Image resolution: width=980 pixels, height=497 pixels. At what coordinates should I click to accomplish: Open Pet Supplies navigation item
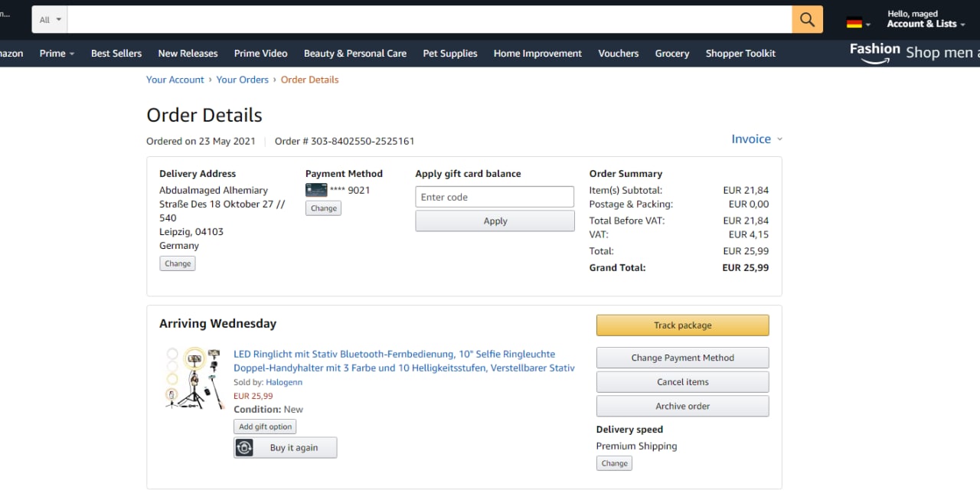[450, 54]
